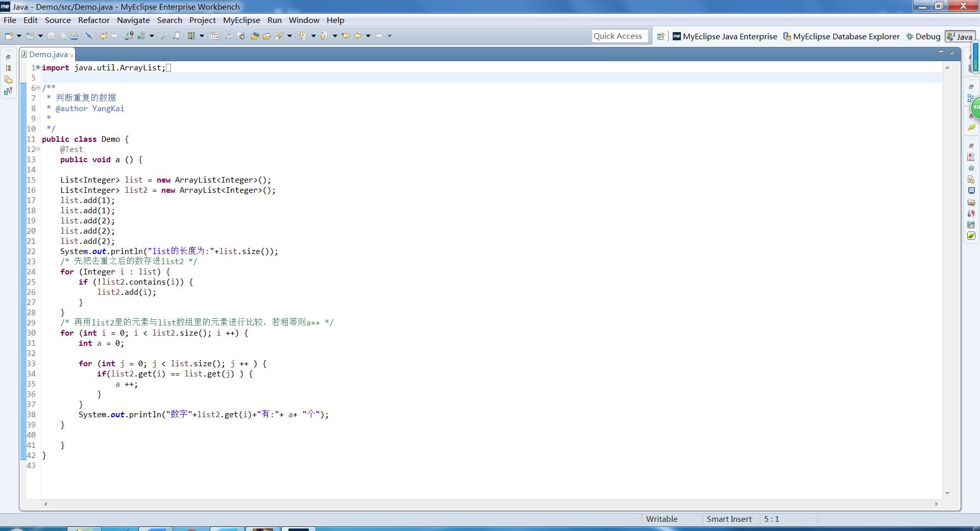Click the editor vertical scrollbar down arrow
The height and width of the screenshot is (531, 980).
click(947, 493)
